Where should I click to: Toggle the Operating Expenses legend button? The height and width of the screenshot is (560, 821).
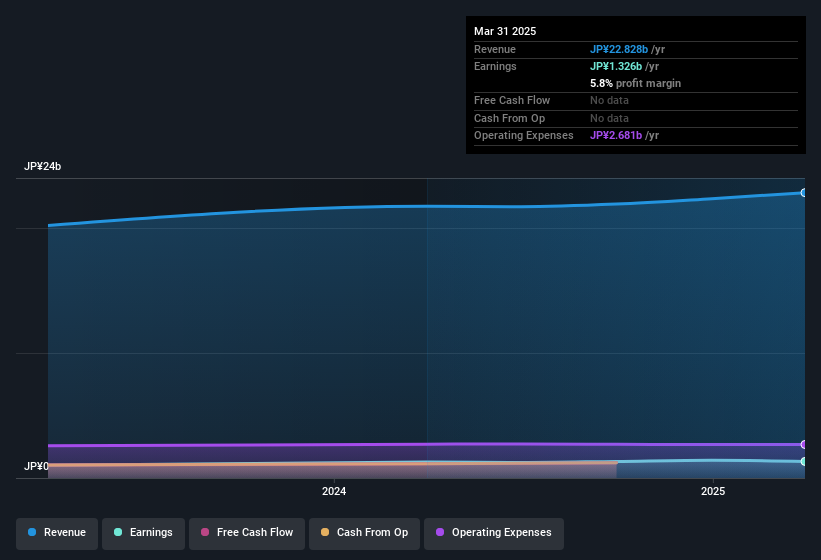click(x=494, y=533)
